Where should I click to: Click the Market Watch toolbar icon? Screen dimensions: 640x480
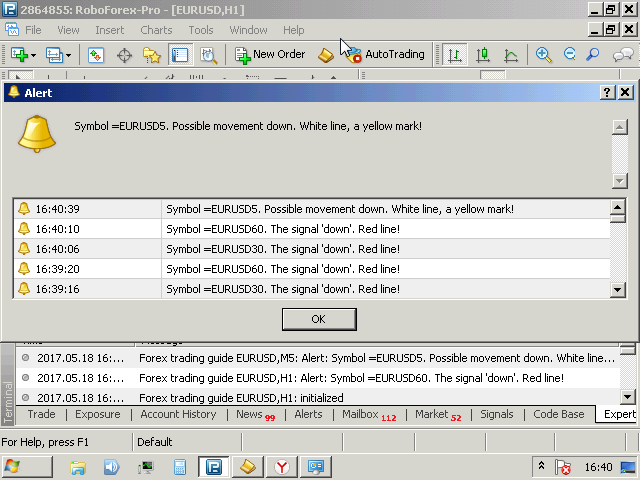click(96, 55)
